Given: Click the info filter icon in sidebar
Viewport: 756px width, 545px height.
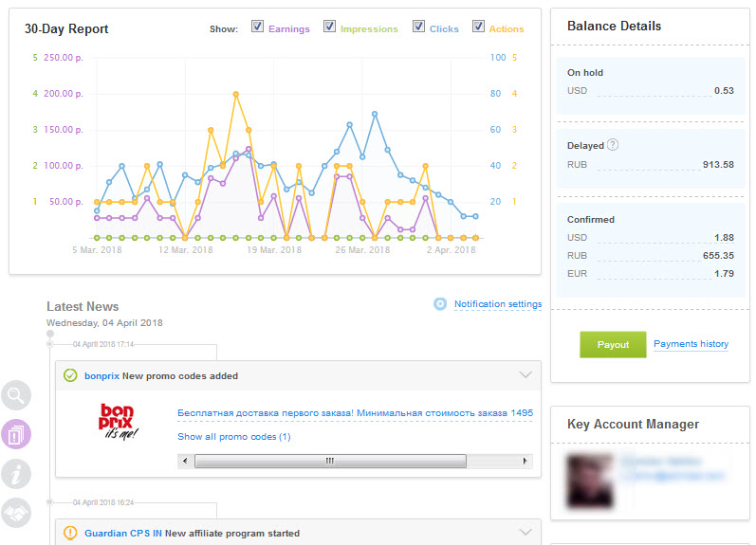Looking at the screenshot, I should [x=16, y=474].
